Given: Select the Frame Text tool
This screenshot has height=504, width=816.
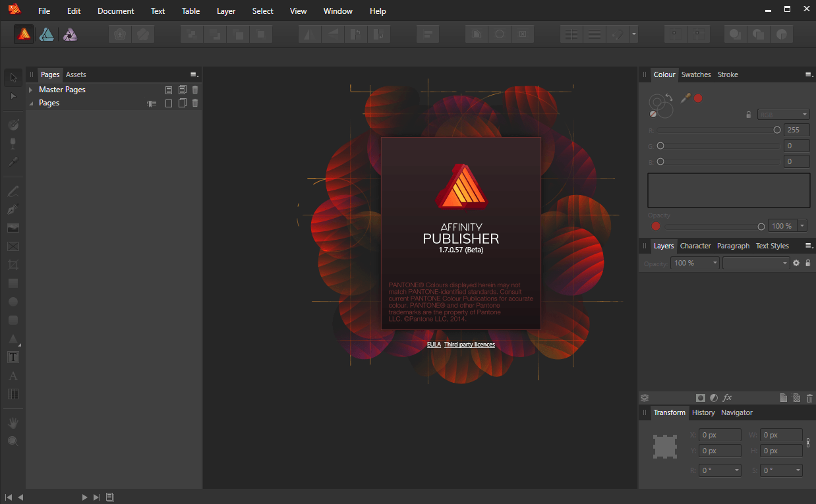Looking at the screenshot, I should (13, 357).
